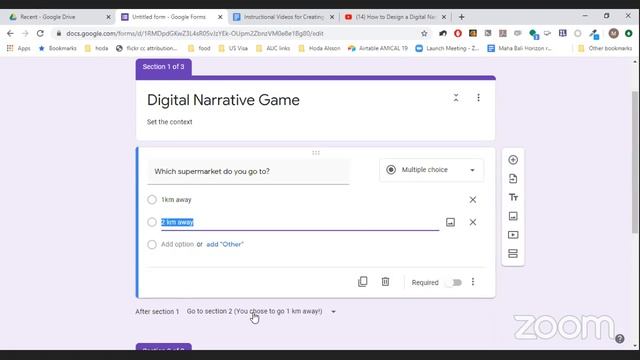Viewport: 640px width, 360px height.
Task: Remove the '2 km away' option
Action: coord(473,222)
